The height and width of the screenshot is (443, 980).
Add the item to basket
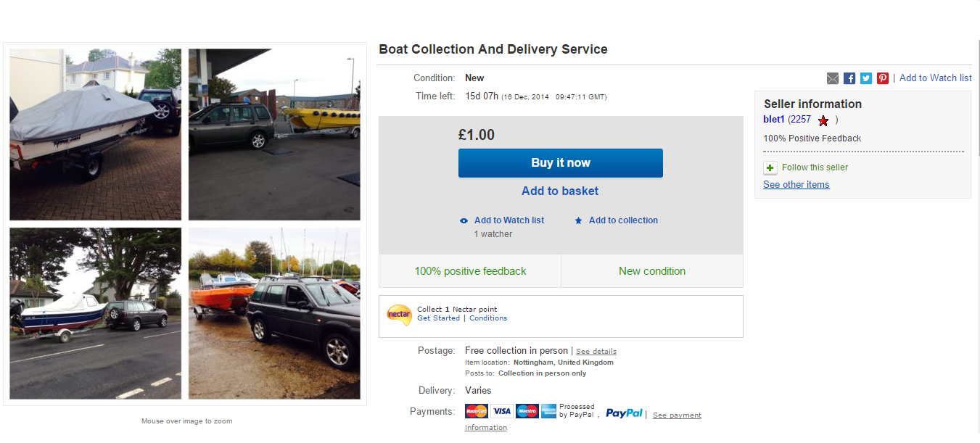(x=560, y=191)
